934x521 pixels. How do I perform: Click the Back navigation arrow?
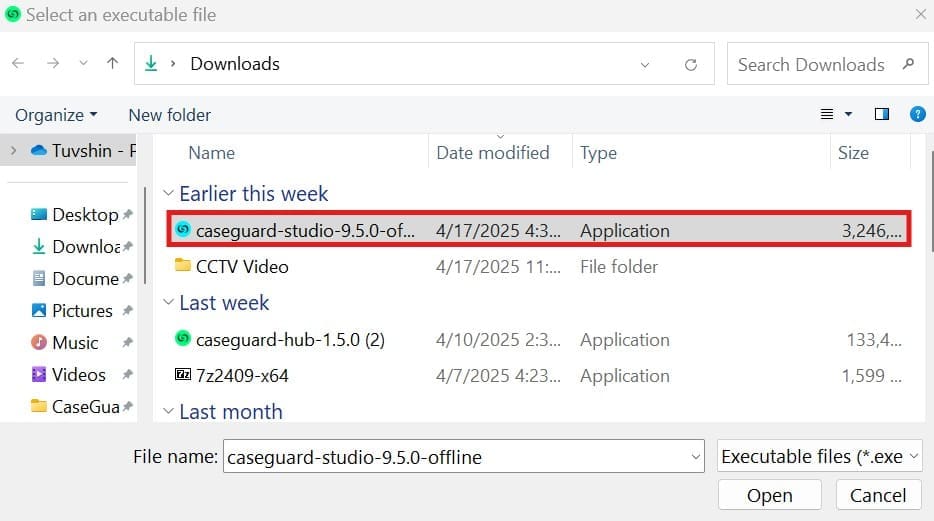[x=18, y=63]
